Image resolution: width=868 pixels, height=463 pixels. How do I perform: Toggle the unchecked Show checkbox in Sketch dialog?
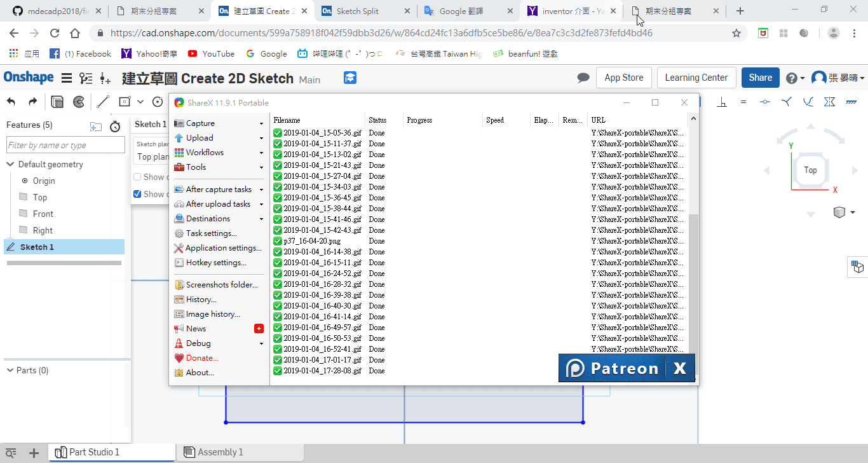[x=137, y=177]
